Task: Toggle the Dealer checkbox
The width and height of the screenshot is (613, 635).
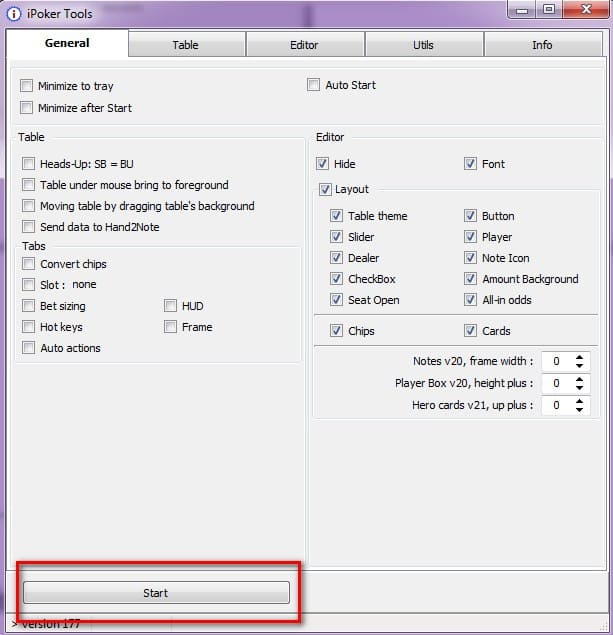Action: click(x=336, y=258)
